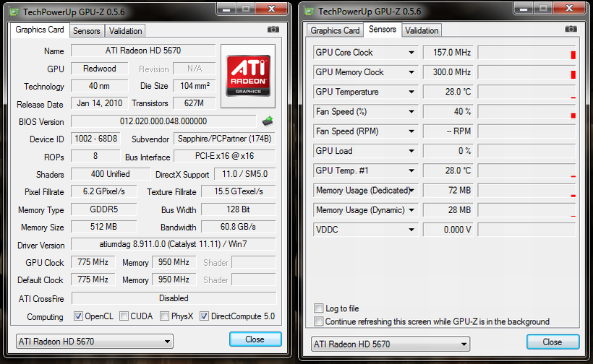Image resolution: width=593 pixels, height=364 pixels.
Task: Click the ATI Radeon logo image
Action: tap(248, 76)
